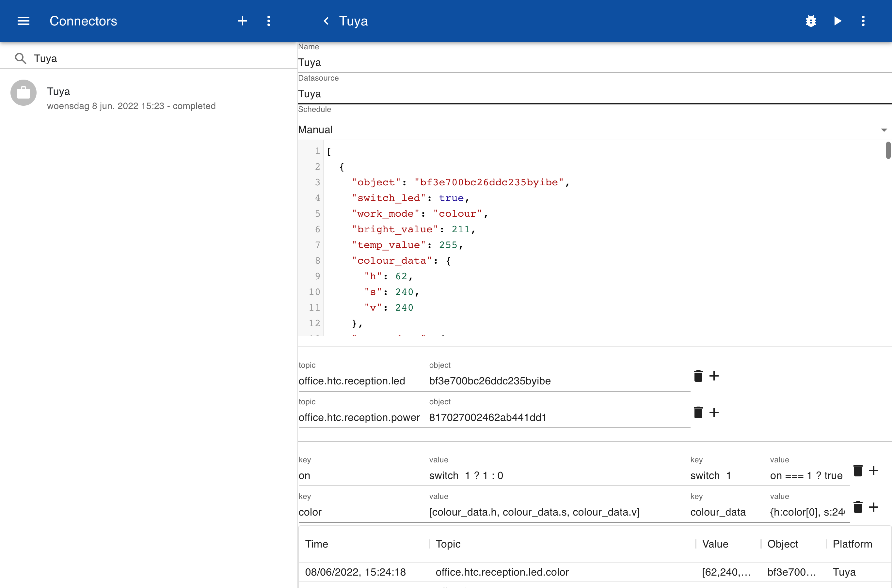Click the code editor vertical scrollbar

[x=888, y=150]
